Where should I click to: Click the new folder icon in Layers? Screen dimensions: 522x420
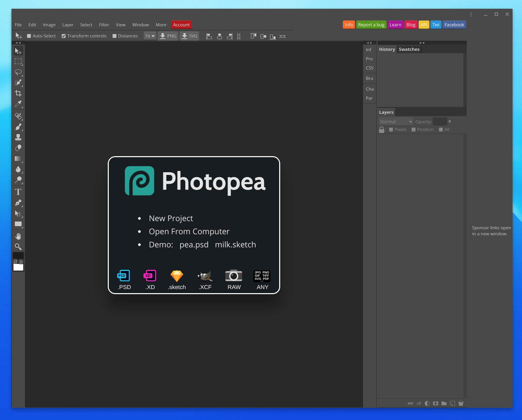point(444,403)
